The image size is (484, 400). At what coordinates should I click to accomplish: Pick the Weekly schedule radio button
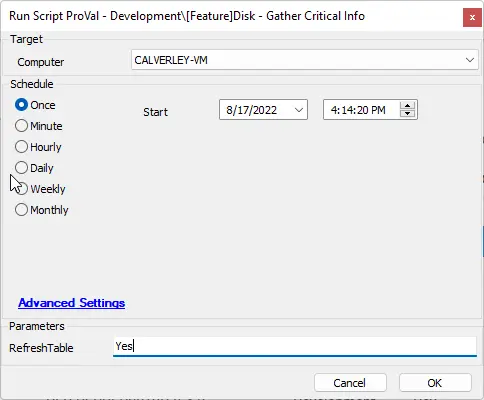(x=21, y=189)
